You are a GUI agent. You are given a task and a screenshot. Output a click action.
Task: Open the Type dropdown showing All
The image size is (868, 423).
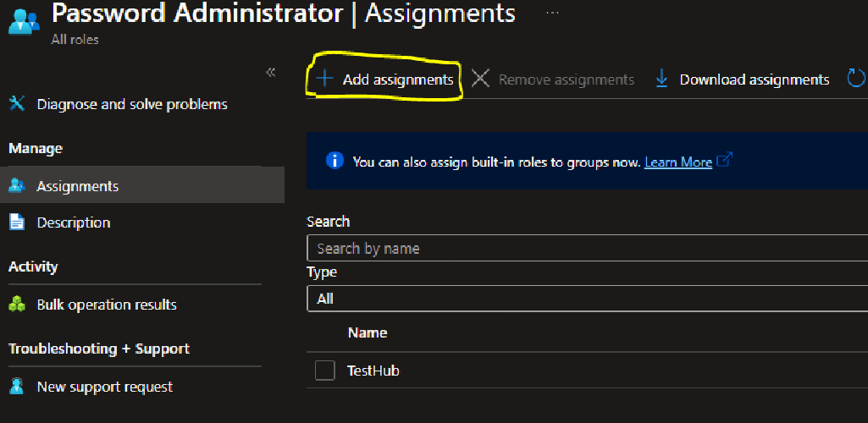coord(587,299)
